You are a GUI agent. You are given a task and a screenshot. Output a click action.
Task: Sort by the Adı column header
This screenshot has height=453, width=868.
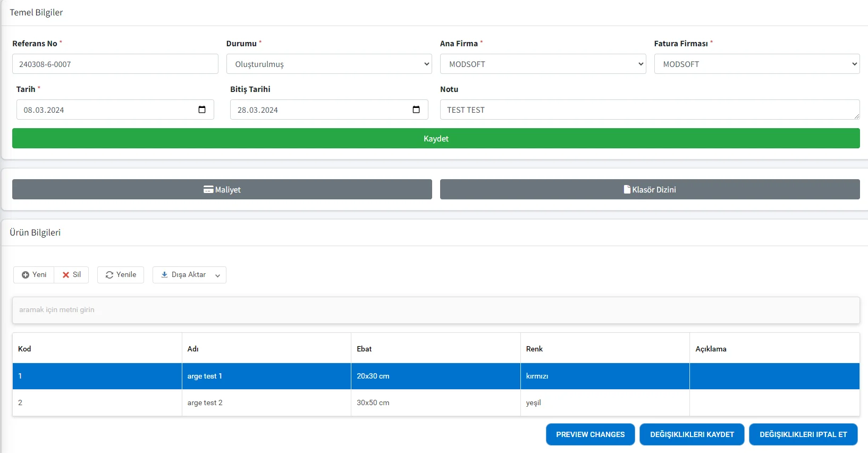(266, 349)
